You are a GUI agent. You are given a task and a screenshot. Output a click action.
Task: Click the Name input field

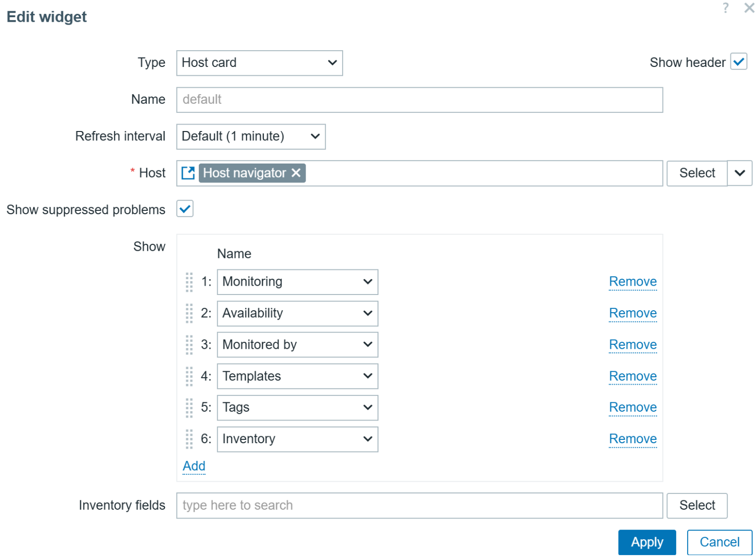pyautogui.click(x=419, y=99)
